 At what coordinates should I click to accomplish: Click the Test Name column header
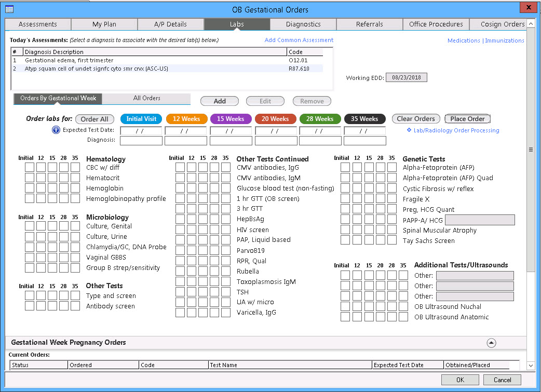[290, 365]
